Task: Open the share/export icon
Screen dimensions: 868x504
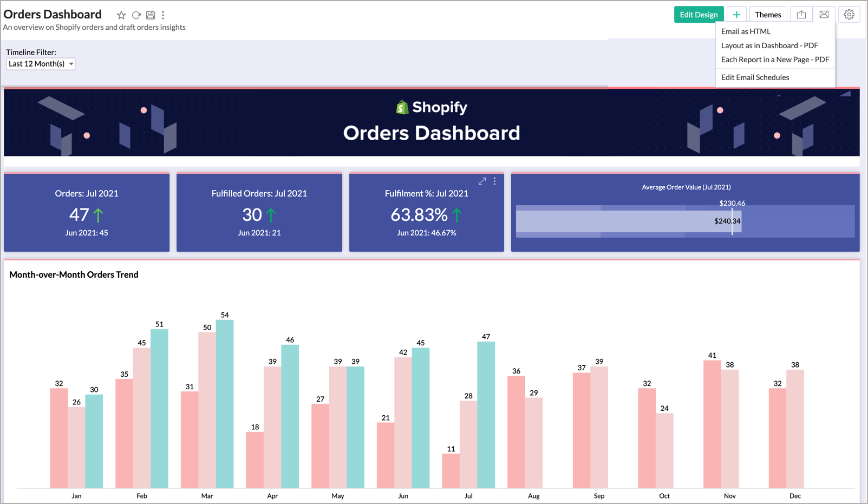Action: click(x=801, y=15)
